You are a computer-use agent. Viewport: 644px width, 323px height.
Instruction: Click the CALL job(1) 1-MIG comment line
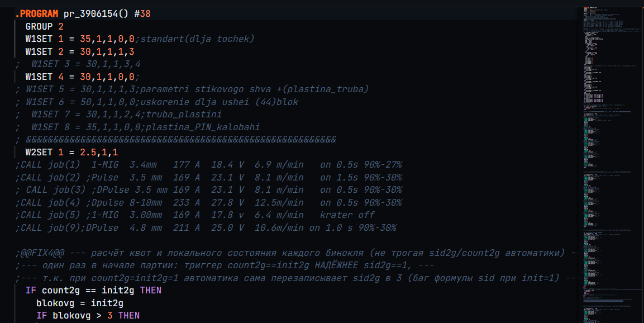tap(208, 165)
